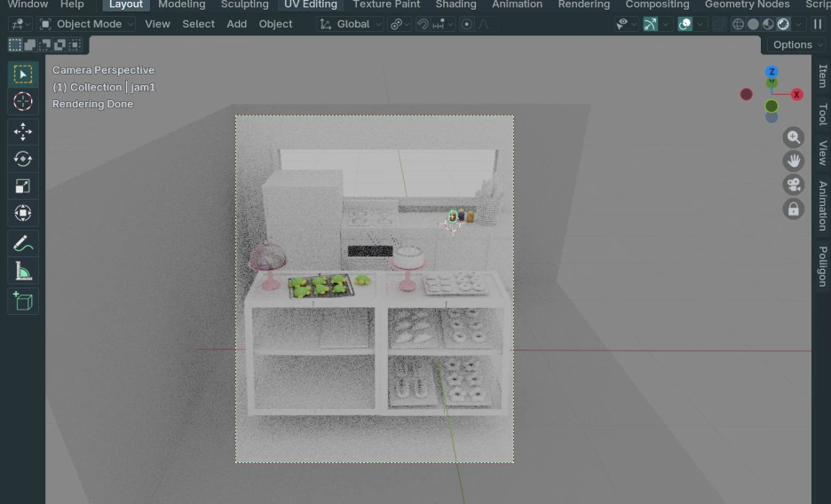Open the transform pivot point dropdown
The image size is (831, 504).
click(400, 24)
